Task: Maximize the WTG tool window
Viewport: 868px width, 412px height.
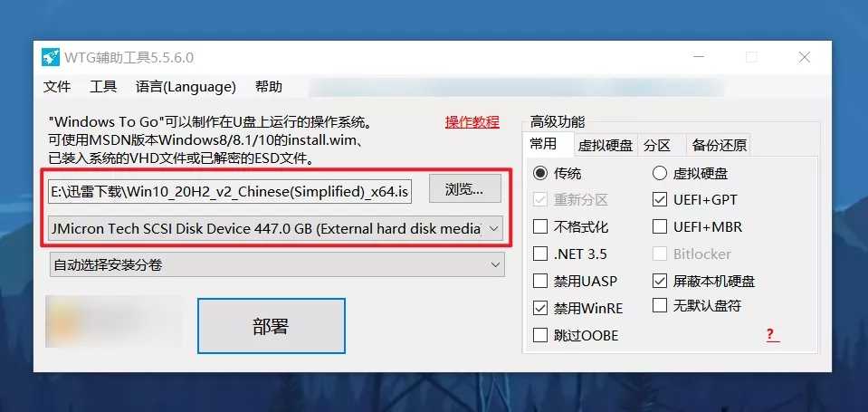Action: point(751,56)
